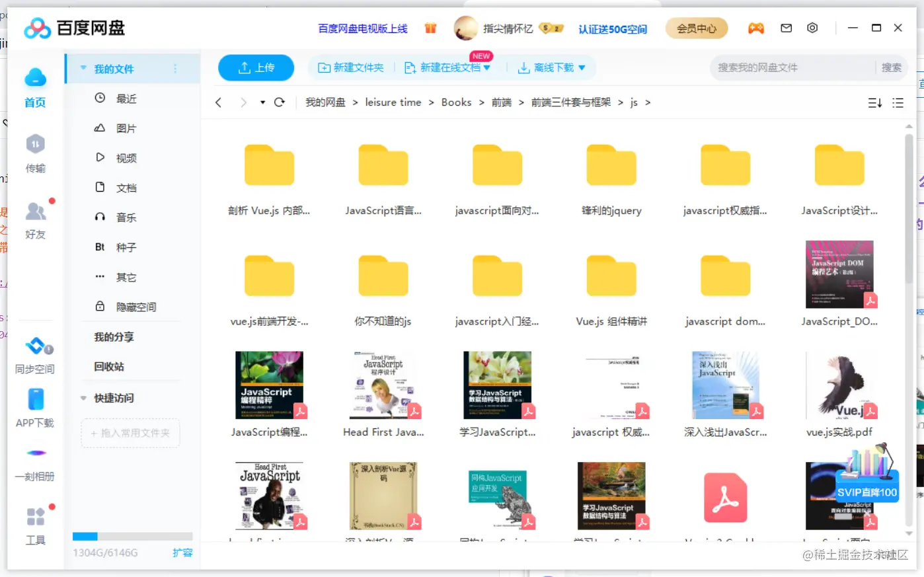
Task: Go back with the left arrow
Action: (218, 102)
